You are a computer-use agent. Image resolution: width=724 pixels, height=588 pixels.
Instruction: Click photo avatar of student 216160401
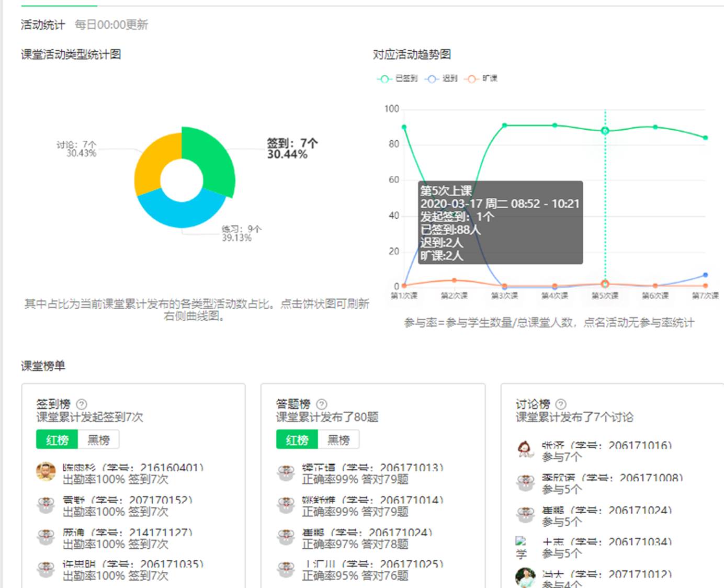coord(46,472)
